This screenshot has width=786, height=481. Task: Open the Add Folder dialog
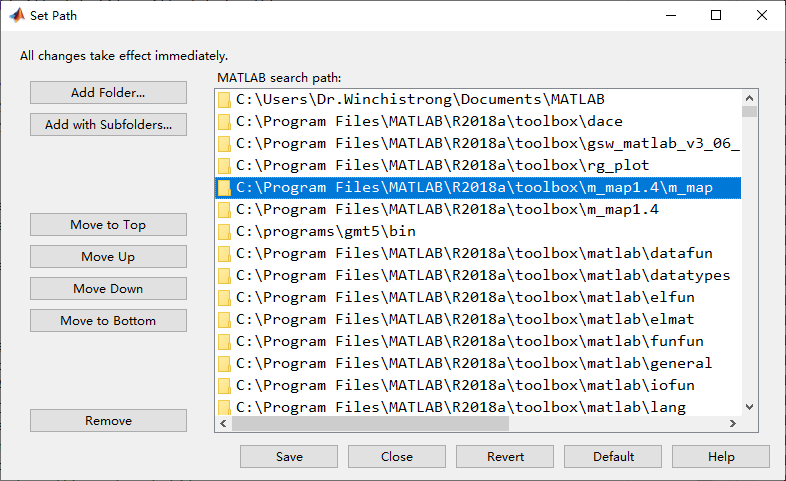108,93
